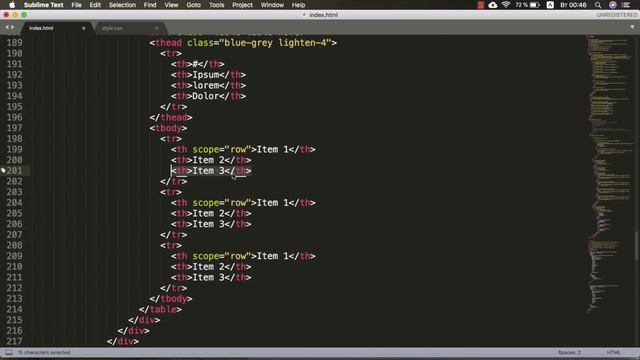Open the Wi-Fi status menu
Viewport: 640px width, 360px height.
506,5
